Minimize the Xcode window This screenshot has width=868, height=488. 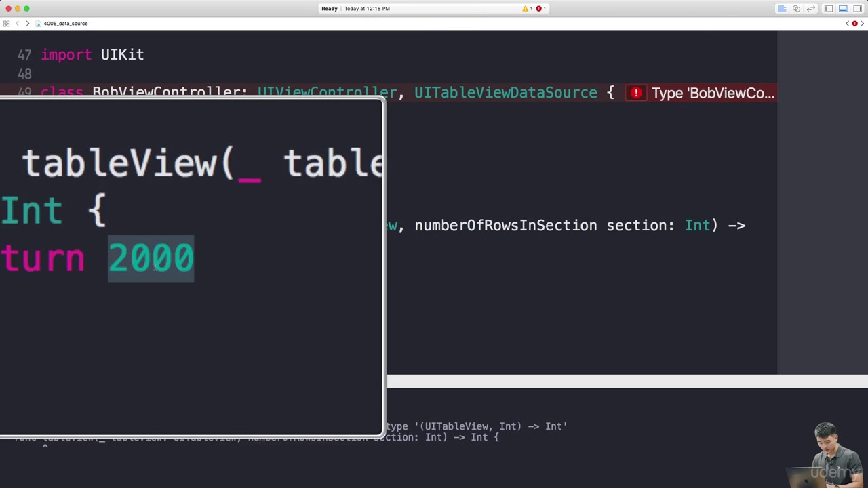[18, 9]
